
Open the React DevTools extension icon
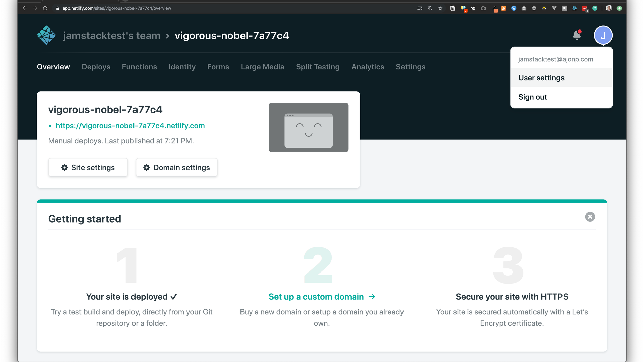[x=575, y=8]
